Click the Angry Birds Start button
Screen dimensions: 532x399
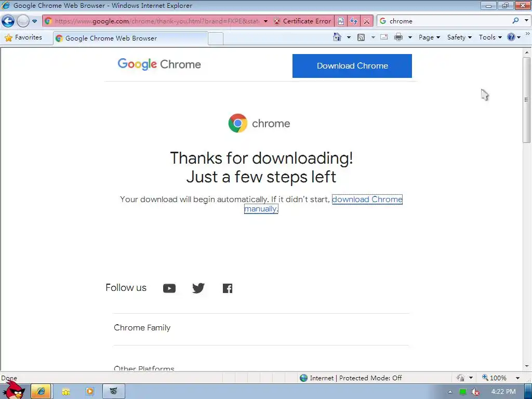coord(14,391)
